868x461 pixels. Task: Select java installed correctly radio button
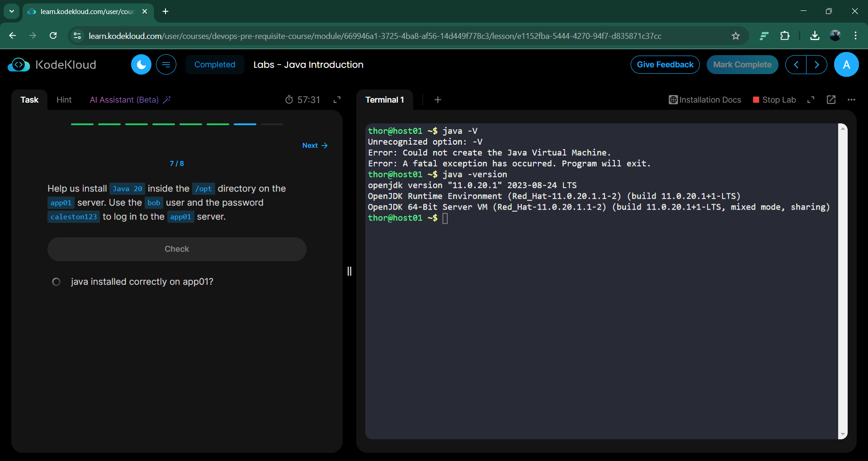pyautogui.click(x=56, y=282)
